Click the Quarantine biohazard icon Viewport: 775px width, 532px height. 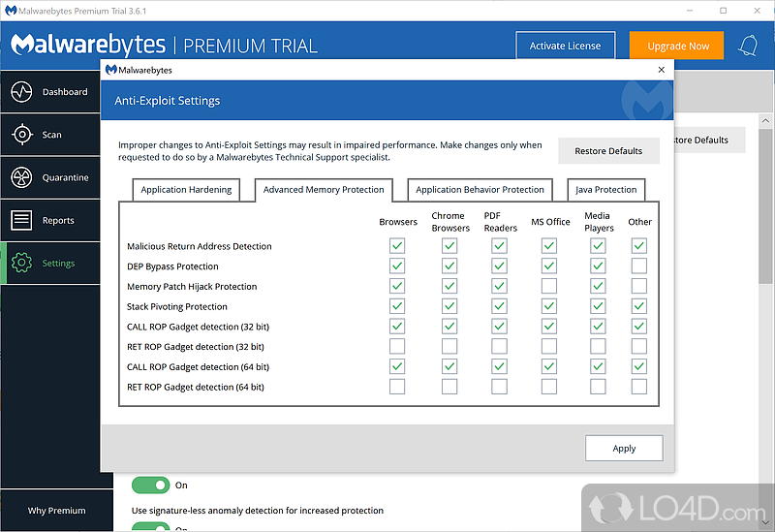[x=22, y=177]
